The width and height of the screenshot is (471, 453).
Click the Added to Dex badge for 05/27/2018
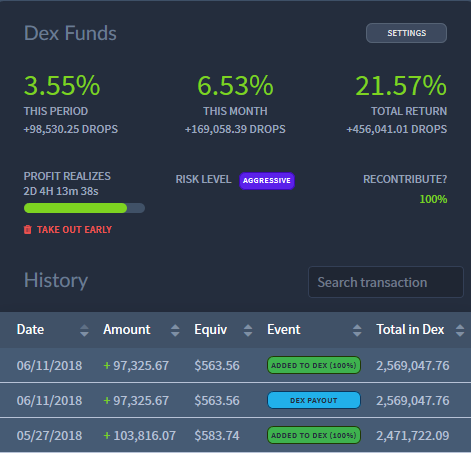[314, 435]
